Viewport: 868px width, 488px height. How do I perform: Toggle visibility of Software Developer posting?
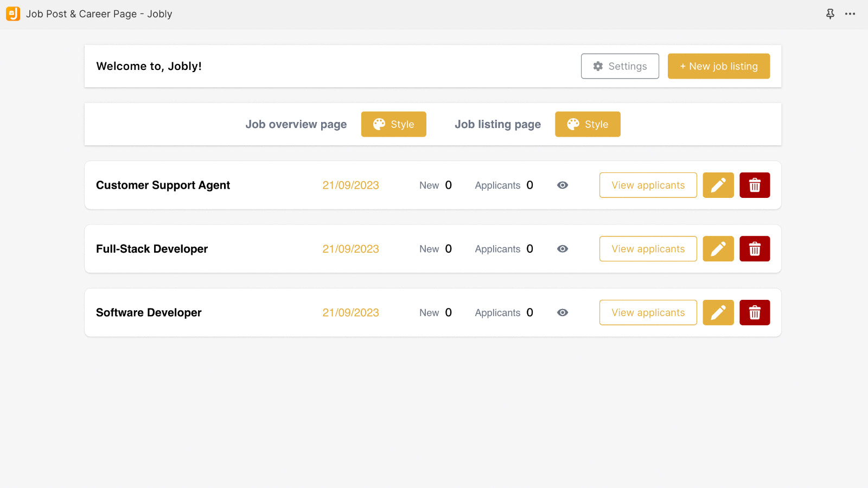[x=562, y=312]
